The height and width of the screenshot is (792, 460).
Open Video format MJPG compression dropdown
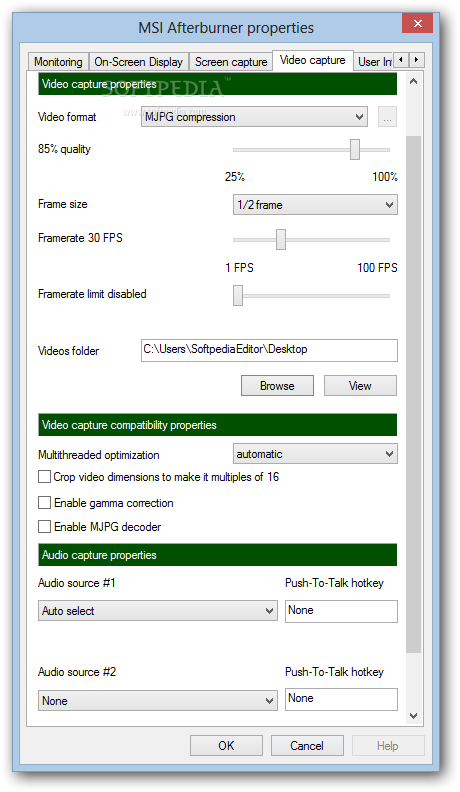click(x=254, y=117)
